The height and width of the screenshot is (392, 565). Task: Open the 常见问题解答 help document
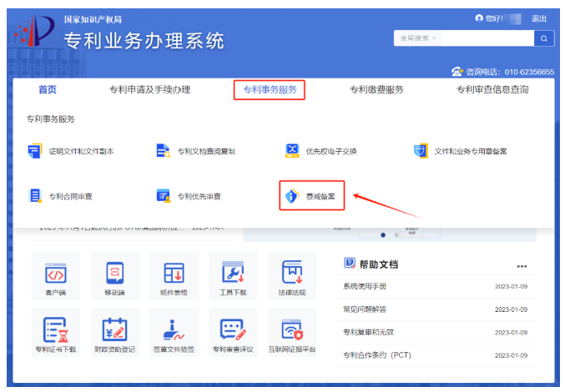click(x=365, y=309)
